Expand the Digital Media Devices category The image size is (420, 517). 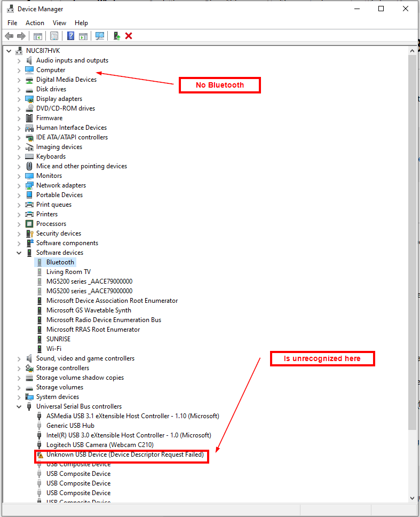[19, 80]
